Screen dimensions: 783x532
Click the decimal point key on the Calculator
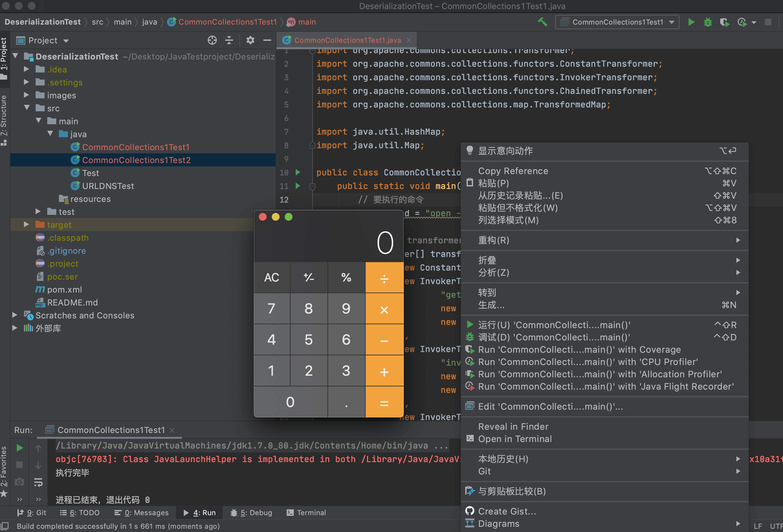pyautogui.click(x=346, y=402)
